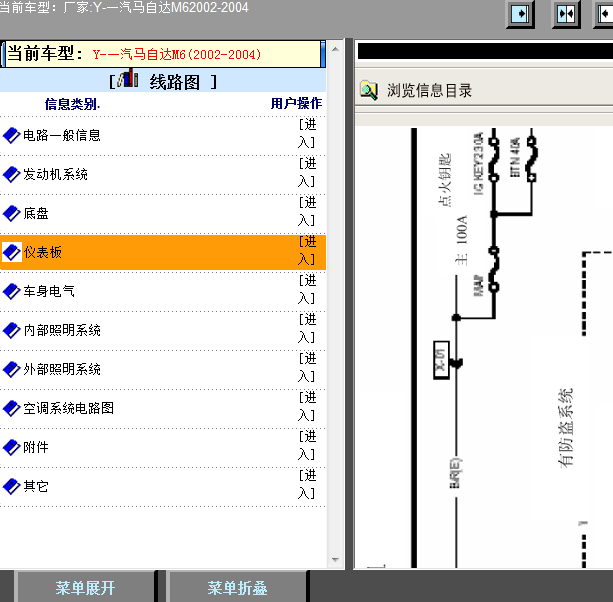
Task: Click the 浏览信息目录 label
Action: coord(429,90)
